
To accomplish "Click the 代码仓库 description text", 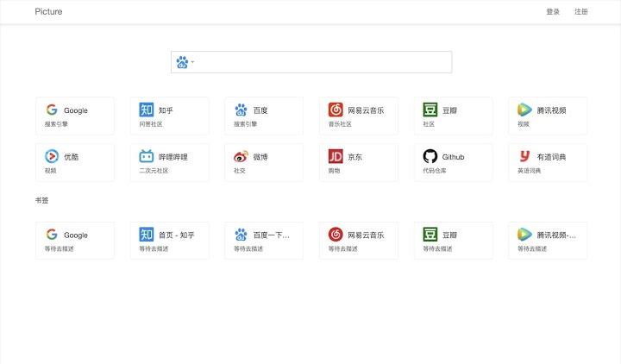I will [x=435, y=171].
